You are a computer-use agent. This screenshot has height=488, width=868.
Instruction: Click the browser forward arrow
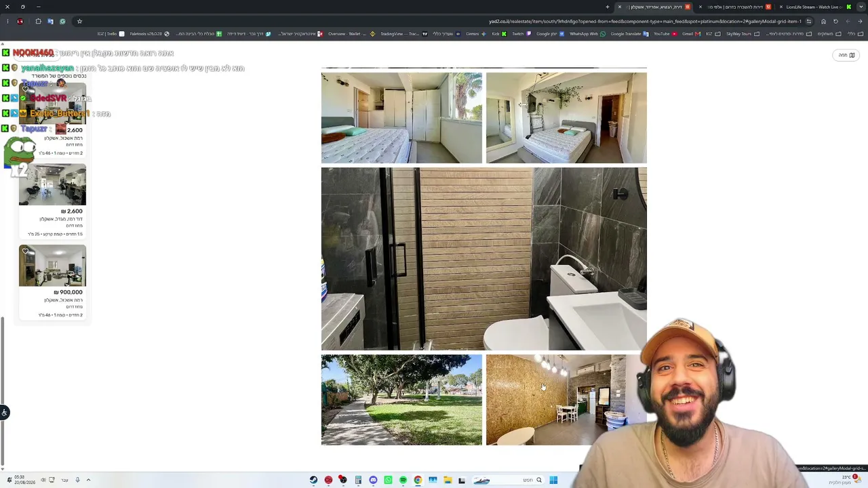click(848, 21)
